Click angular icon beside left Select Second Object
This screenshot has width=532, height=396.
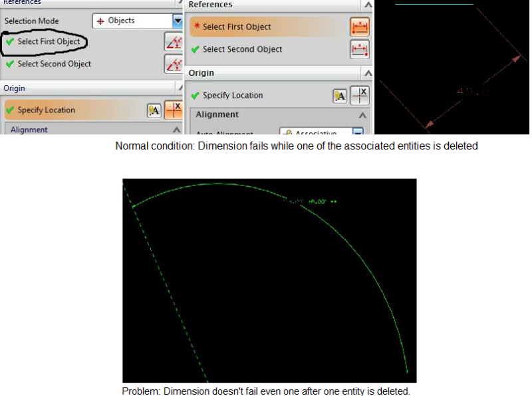174,64
